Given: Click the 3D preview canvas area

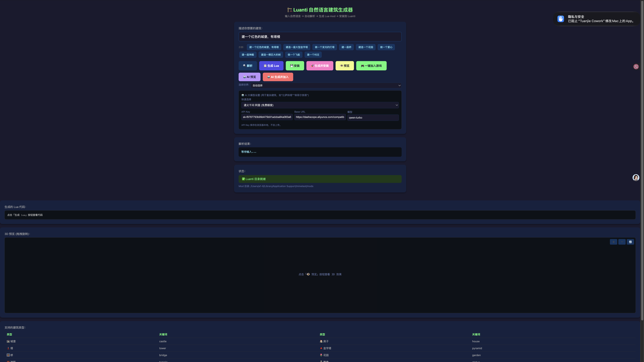Looking at the screenshot, I should click(320, 275).
